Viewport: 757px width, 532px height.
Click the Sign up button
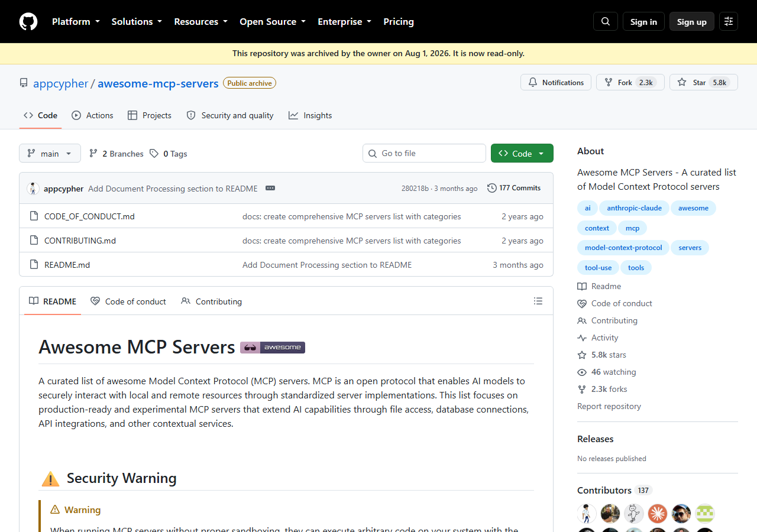[x=692, y=21]
